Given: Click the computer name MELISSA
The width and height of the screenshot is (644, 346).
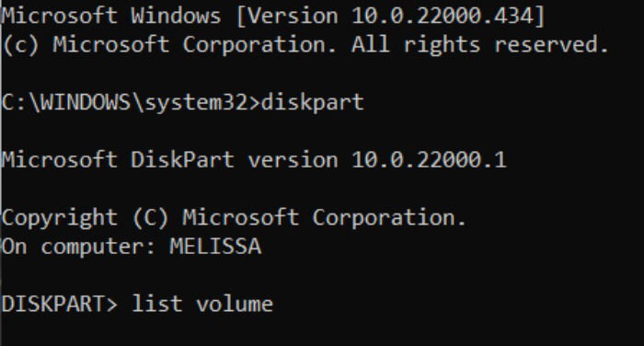Looking at the screenshot, I should click(x=215, y=247).
